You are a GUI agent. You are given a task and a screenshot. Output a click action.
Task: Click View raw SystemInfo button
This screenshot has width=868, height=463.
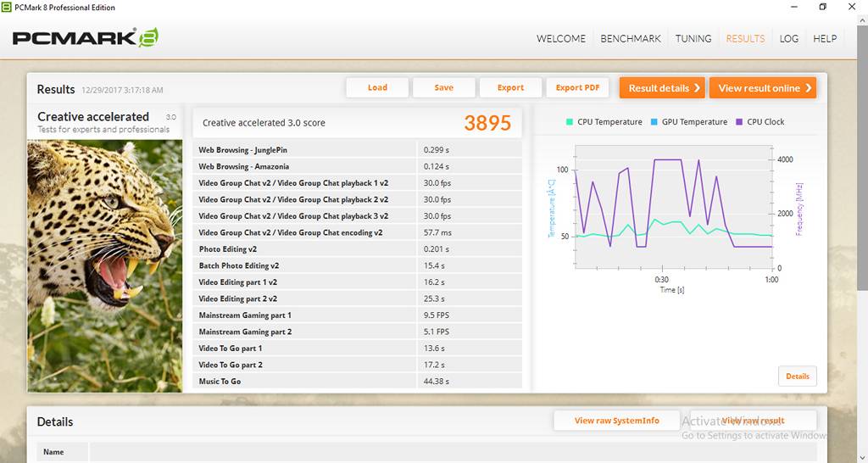[x=617, y=421]
